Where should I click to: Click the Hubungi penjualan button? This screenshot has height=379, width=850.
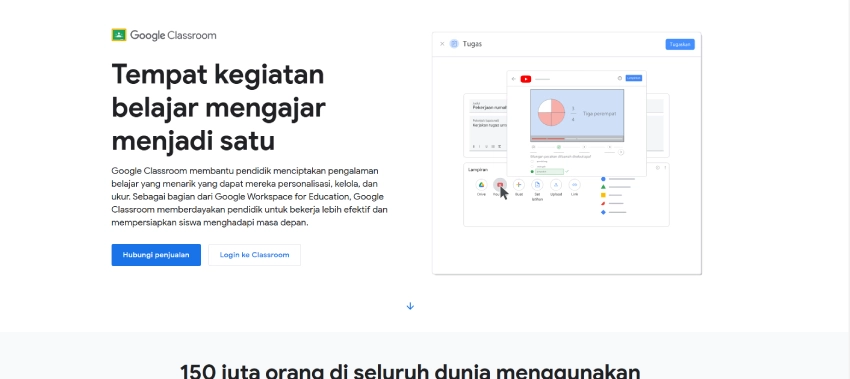click(156, 255)
